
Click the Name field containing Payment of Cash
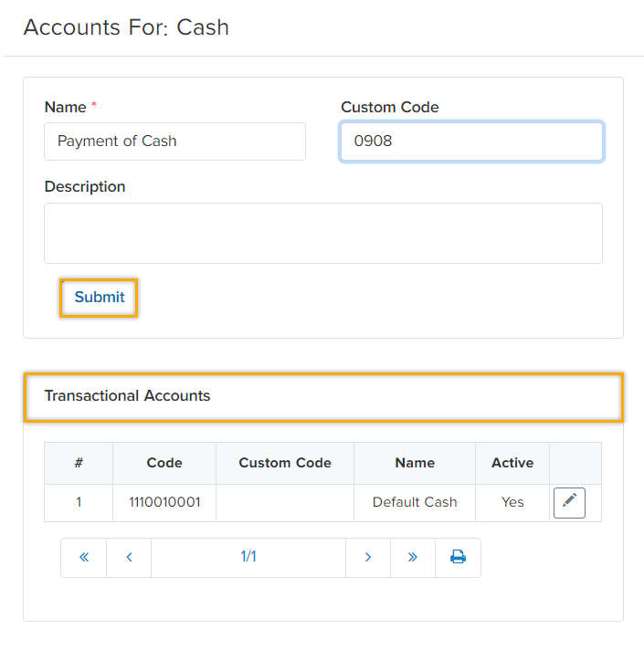tap(174, 142)
